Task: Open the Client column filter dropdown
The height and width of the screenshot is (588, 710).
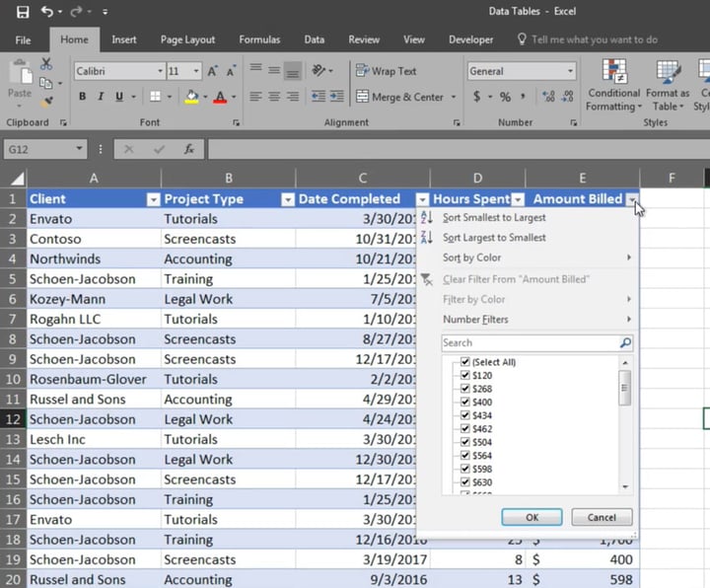Action: tap(154, 199)
